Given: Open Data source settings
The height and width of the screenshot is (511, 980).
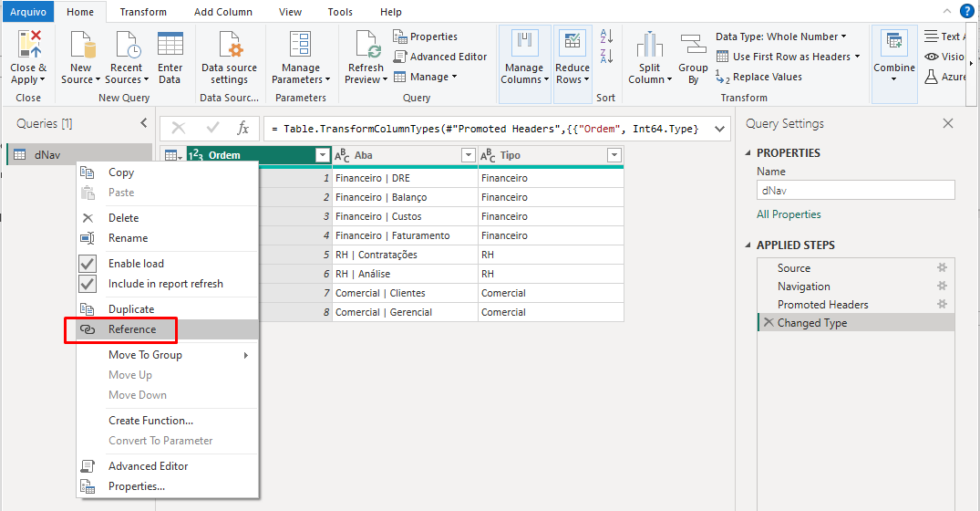Looking at the screenshot, I should point(229,58).
